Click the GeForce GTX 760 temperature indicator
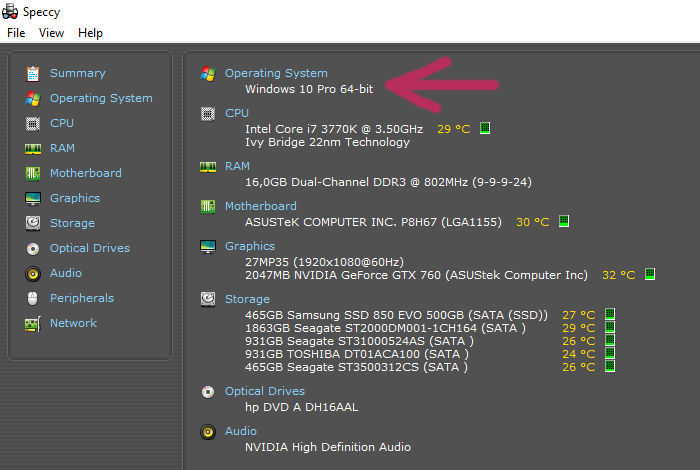This screenshot has height=470, width=700. [650, 274]
